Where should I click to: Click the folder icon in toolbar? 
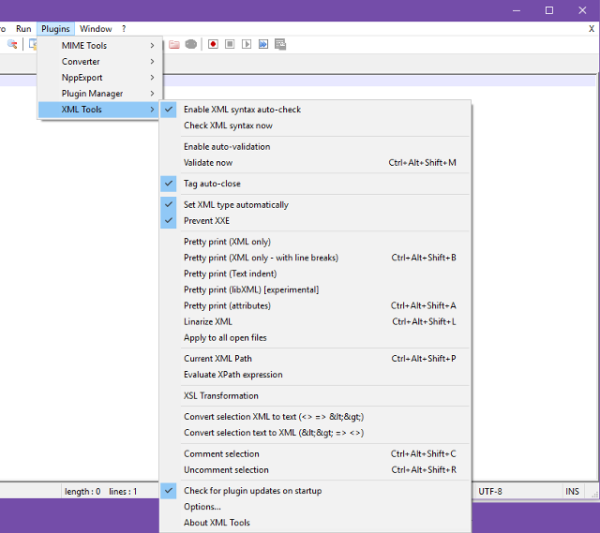tap(174, 45)
